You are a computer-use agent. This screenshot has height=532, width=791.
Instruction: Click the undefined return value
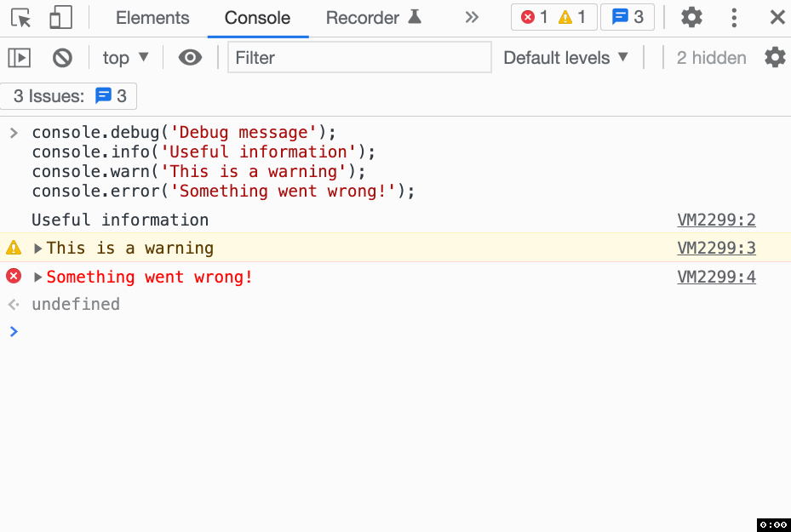[x=76, y=304]
